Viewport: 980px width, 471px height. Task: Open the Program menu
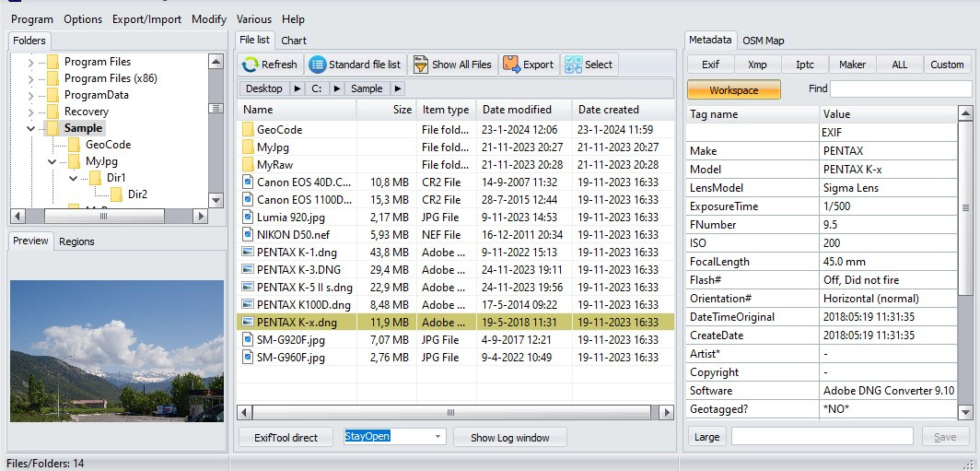pyautogui.click(x=32, y=19)
